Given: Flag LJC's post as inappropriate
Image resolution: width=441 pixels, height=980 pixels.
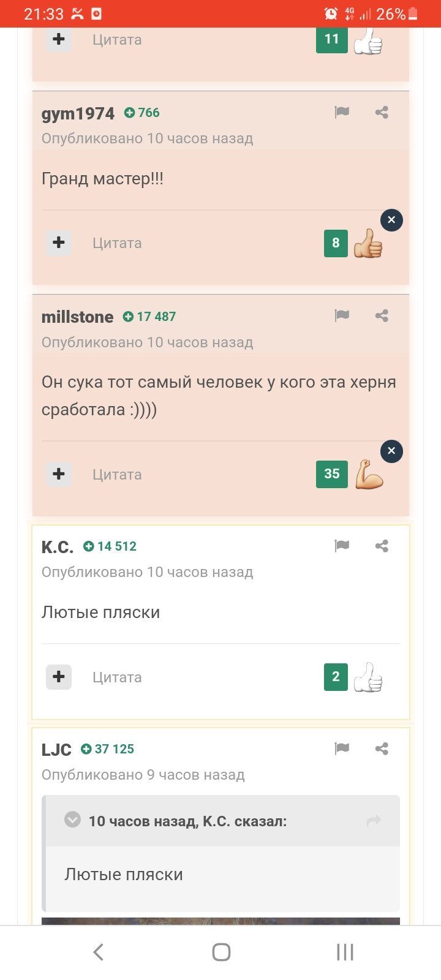Looking at the screenshot, I should click(342, 748).
